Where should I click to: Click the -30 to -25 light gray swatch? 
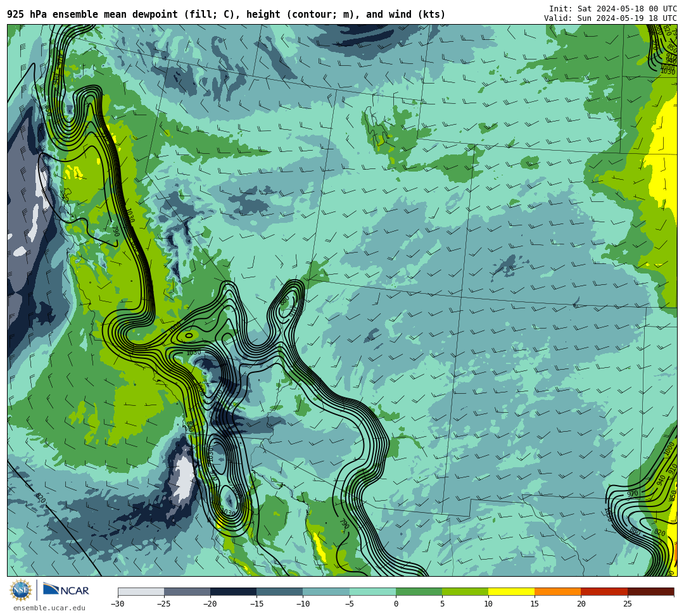click(141, 591)
